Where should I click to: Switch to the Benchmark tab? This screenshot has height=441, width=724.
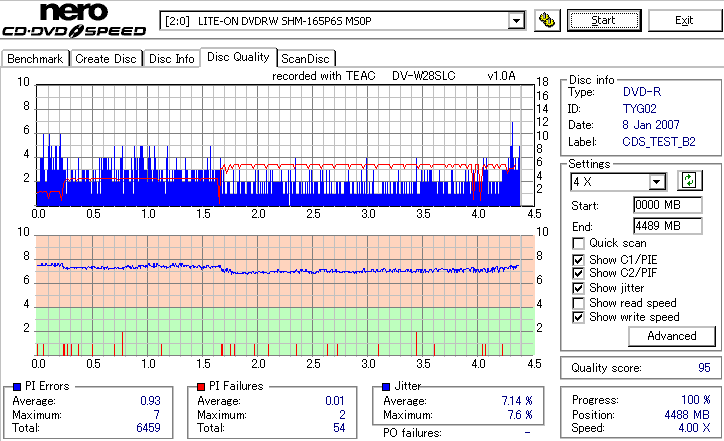[35, 59]
